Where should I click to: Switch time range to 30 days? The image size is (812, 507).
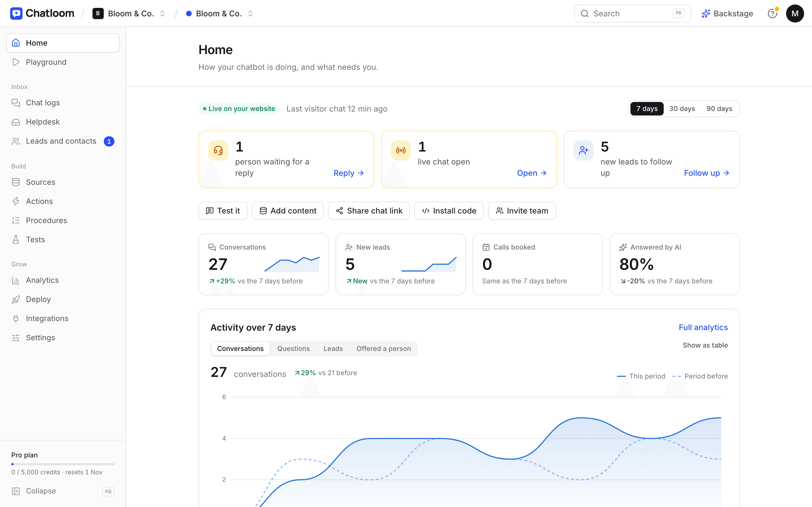click(x=682, y=109)
